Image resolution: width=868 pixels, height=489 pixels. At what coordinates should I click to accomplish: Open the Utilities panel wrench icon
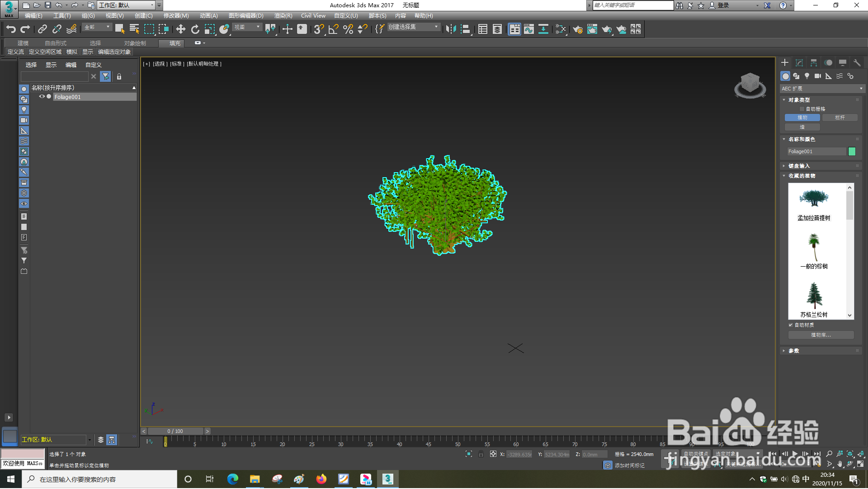pyautogui.click(x=857, y=63)
